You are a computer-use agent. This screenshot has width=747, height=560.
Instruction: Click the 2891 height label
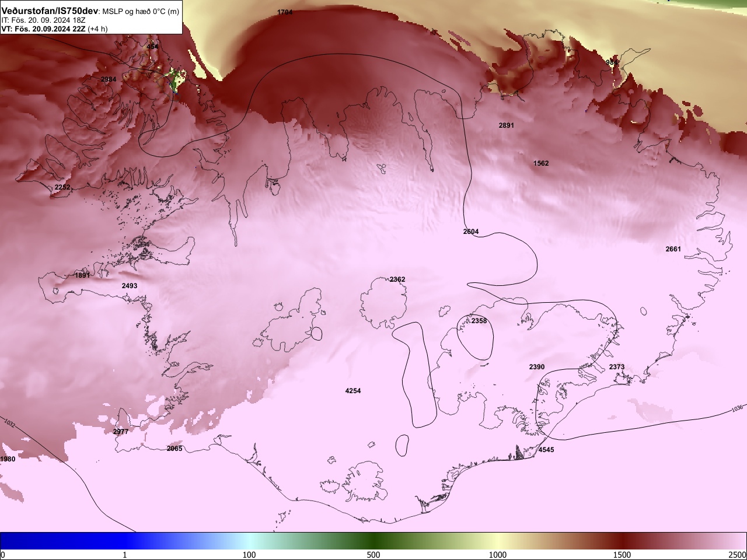[507, 125]
